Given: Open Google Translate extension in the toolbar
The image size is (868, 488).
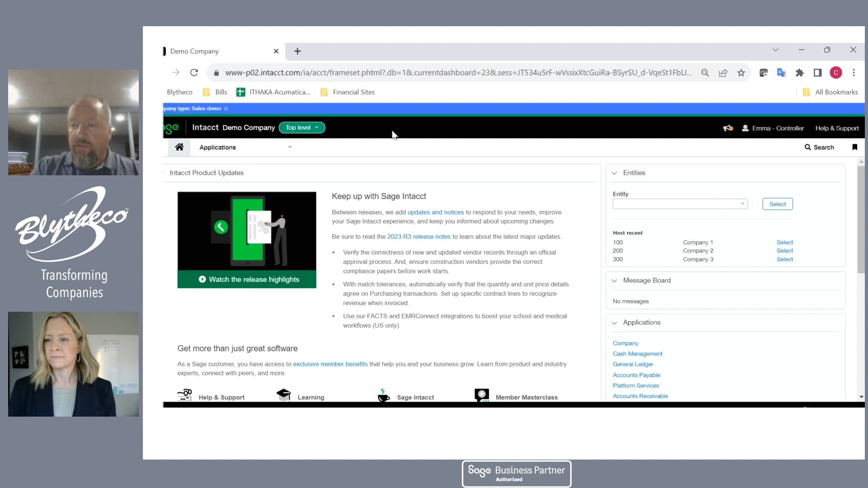Looking at the screenshot, I should pos(782,73).
